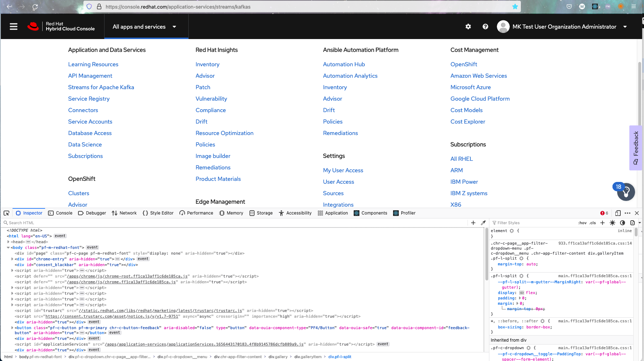Click the Feedback button on right edge

635,148
